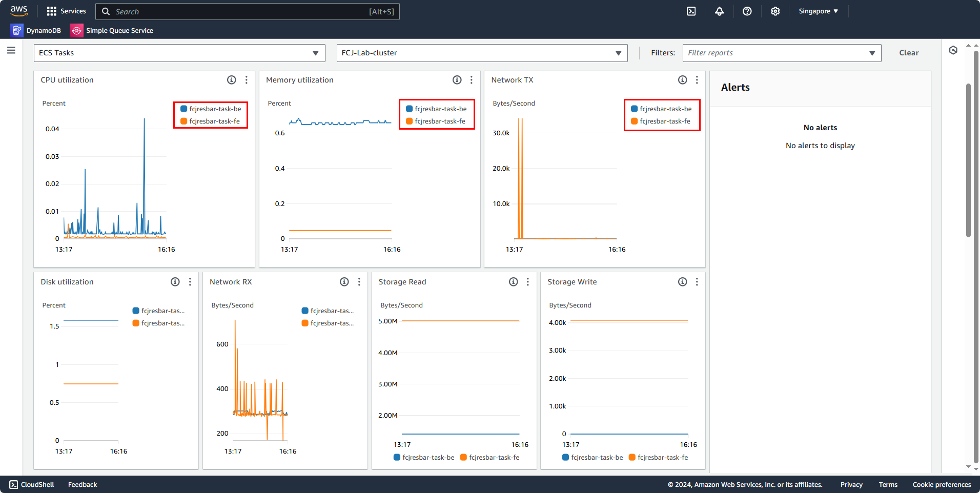Open DynamoDB shortcut in favorites bar

(x=36, y=30)
